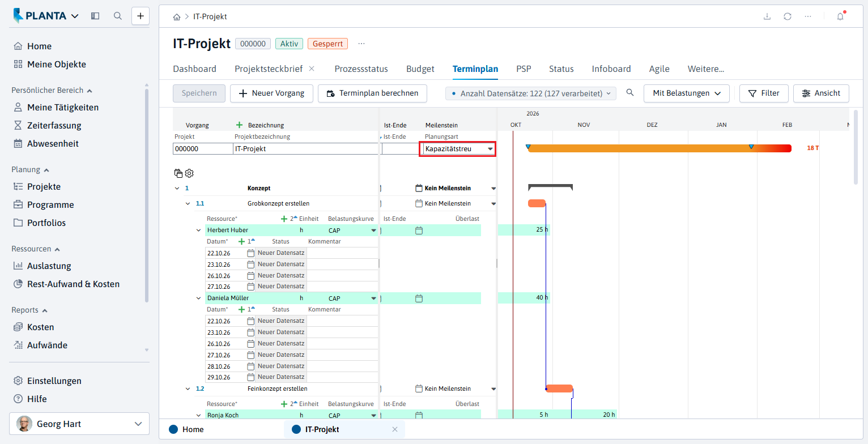Click the refresh icon in top bar

point(788,16)
